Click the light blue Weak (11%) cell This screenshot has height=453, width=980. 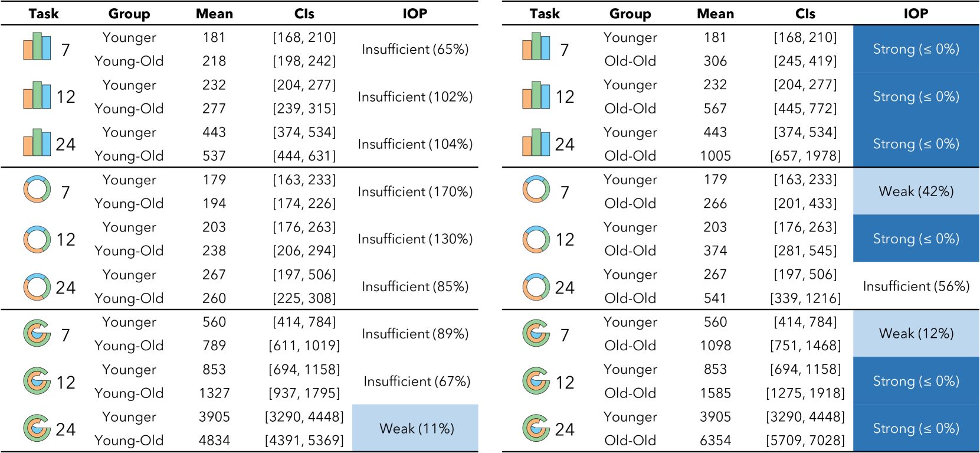pyautogui.click(x=416, y=428)
